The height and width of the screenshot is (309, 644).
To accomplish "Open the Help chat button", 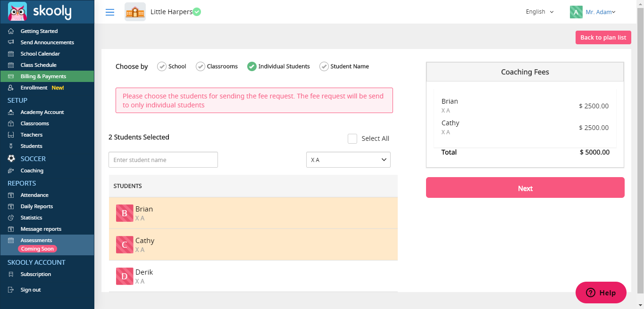I will point(601,293).
